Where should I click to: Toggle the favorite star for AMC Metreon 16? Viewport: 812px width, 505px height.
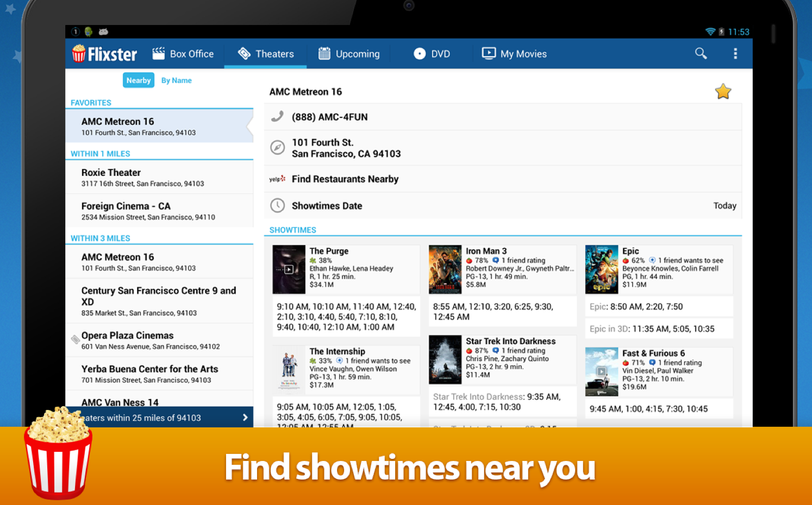[x=723, y=91]
